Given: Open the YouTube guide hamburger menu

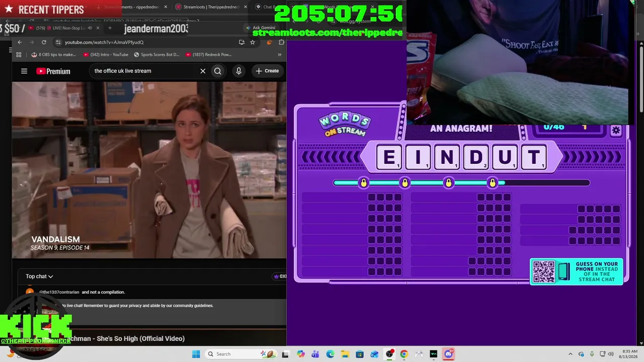Looking at the screenshot, I should point(24,71).
